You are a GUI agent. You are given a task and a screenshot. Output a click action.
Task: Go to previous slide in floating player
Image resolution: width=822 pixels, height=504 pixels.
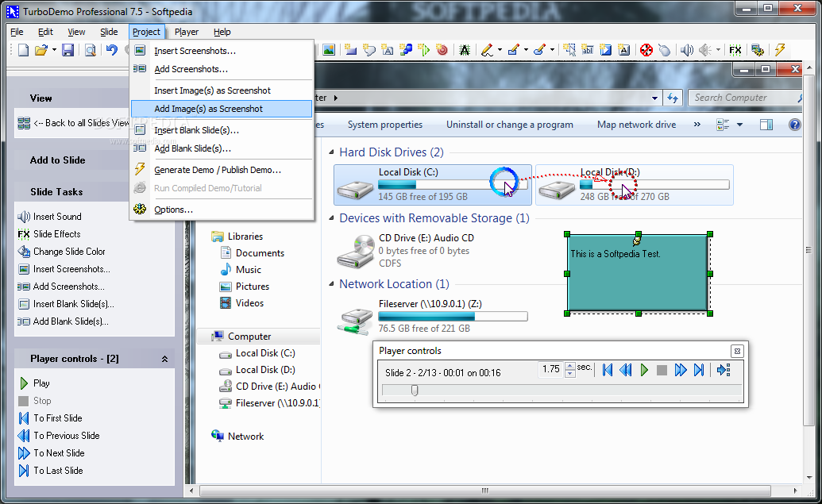tap(625, 371)
